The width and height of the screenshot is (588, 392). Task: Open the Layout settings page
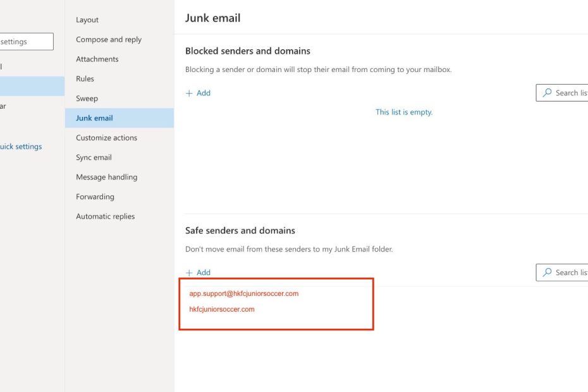click(87, 20)
